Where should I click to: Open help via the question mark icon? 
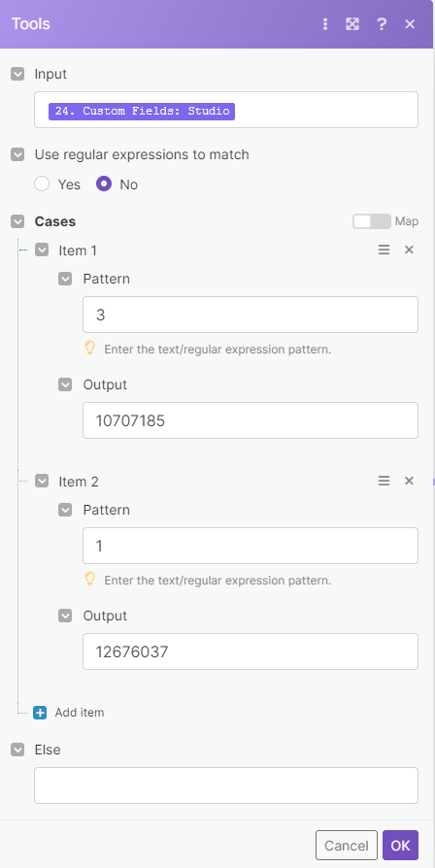(x=382, y=24)
